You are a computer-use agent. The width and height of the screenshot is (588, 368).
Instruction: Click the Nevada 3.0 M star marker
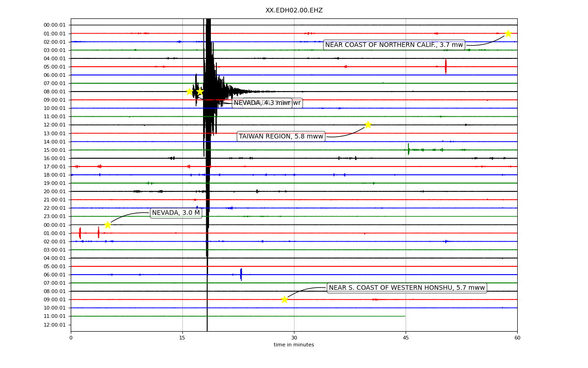pos(107,225)
